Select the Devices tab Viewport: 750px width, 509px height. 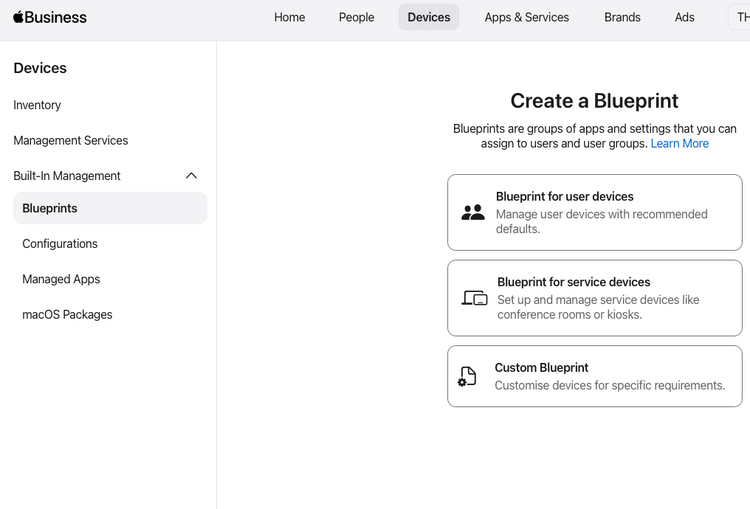click(429, 17)
